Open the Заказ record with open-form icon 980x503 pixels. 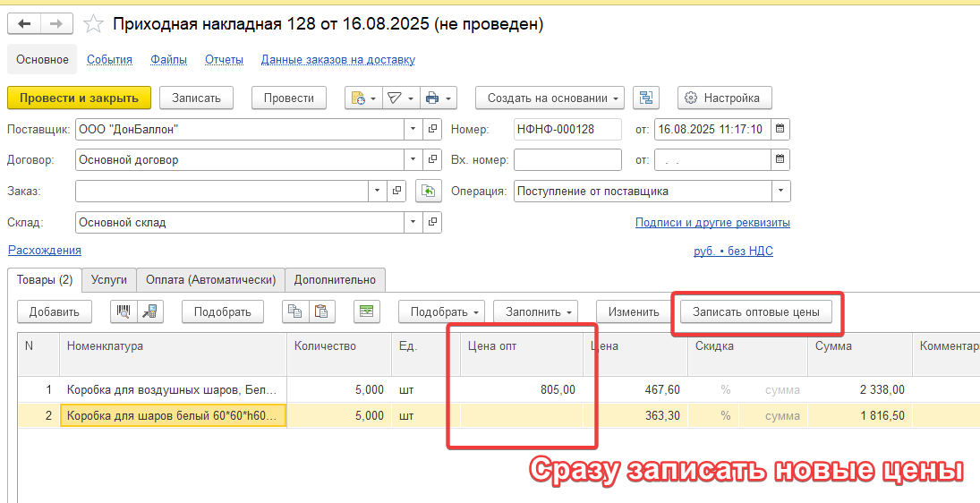(x=396, y=192)
